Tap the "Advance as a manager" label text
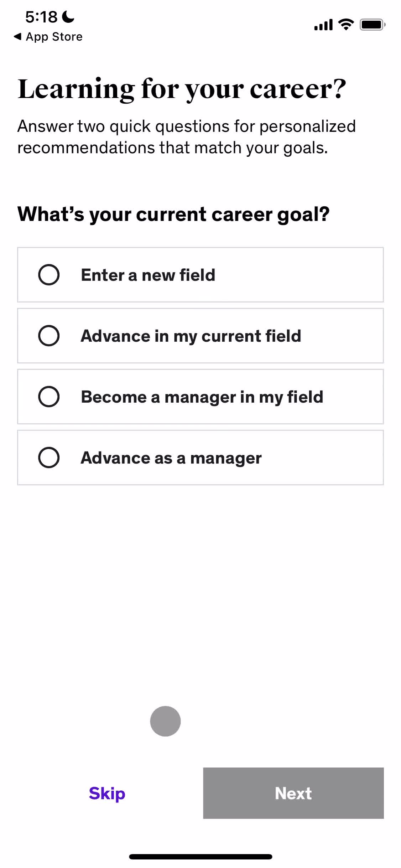 click(x=171, y=458)
